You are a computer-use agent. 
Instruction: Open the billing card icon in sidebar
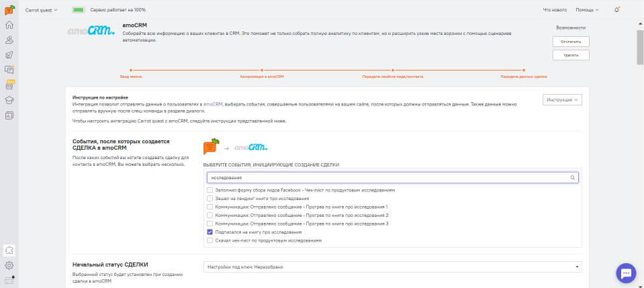[x=9, y=280]
